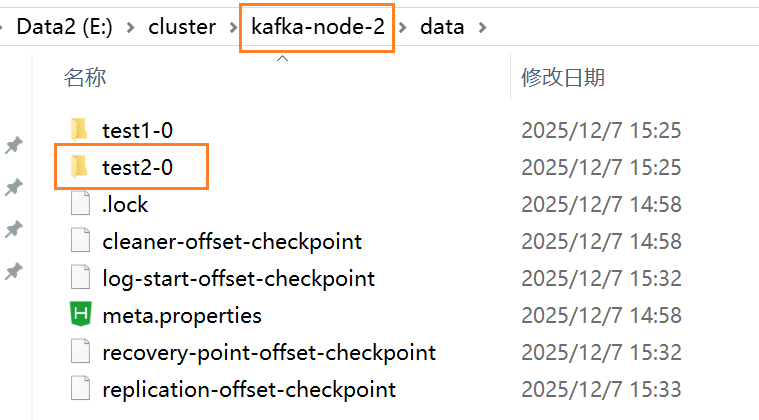Click the test1-0 folder icon
This screenshot has height=420, width=759.
click(80, 130)
